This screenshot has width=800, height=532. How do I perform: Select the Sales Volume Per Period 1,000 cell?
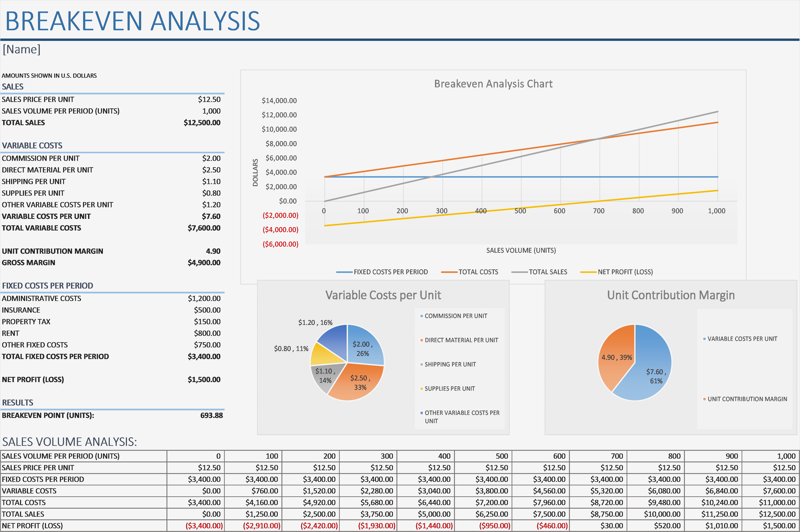click(211, 111)
